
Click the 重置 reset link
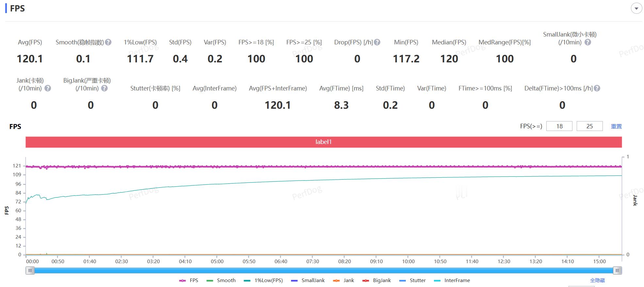click(616, 126)
